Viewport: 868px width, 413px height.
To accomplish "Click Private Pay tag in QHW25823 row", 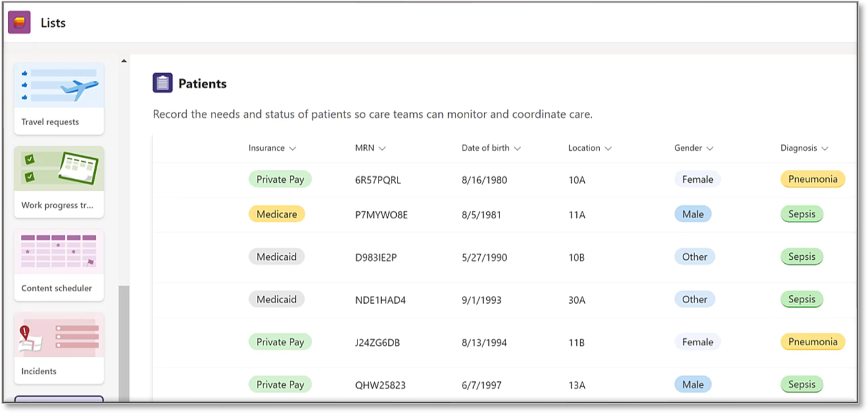I will tap(280, 385).
